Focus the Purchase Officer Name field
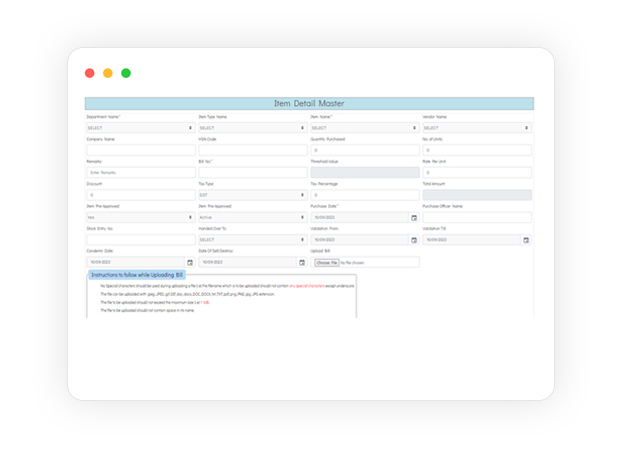The width and height of the screenshot is (622, 450). click(477, 217)
